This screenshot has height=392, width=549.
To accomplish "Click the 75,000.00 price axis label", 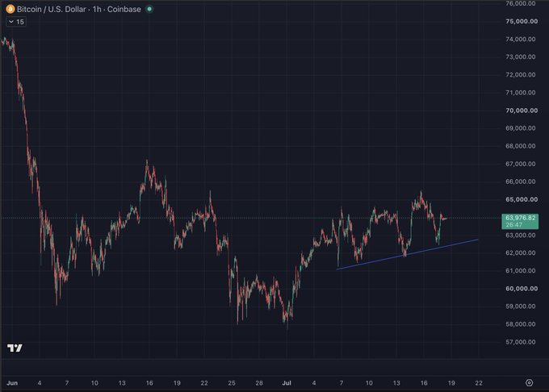I will pos(522,21).
